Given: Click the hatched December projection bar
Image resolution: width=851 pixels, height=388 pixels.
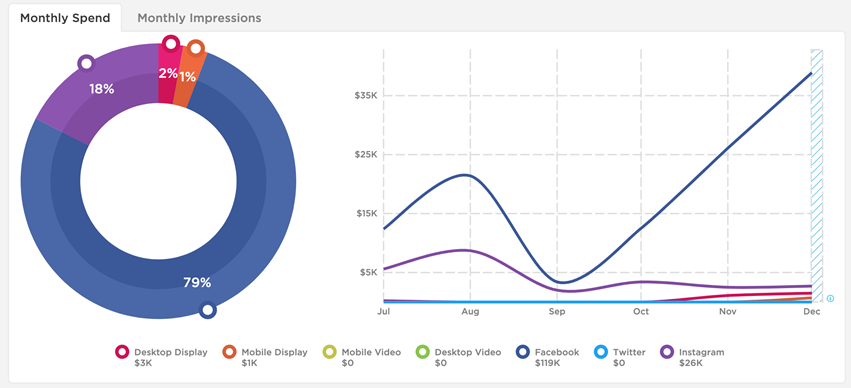Looking at the screenshot, I should pos(817,176).
